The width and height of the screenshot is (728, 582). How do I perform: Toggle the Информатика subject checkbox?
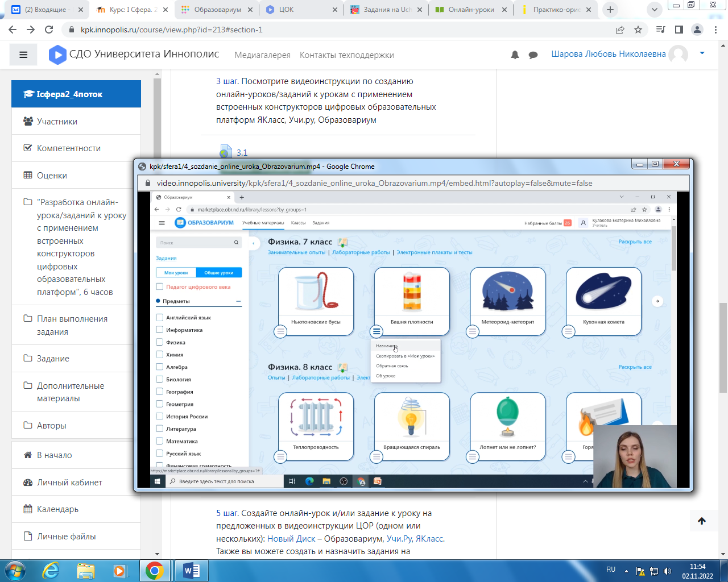point(160,330)
